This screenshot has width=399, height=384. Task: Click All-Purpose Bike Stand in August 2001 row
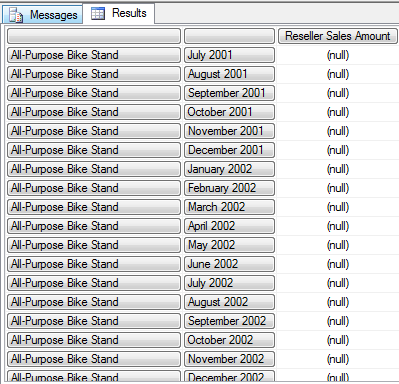click(94, 74)
